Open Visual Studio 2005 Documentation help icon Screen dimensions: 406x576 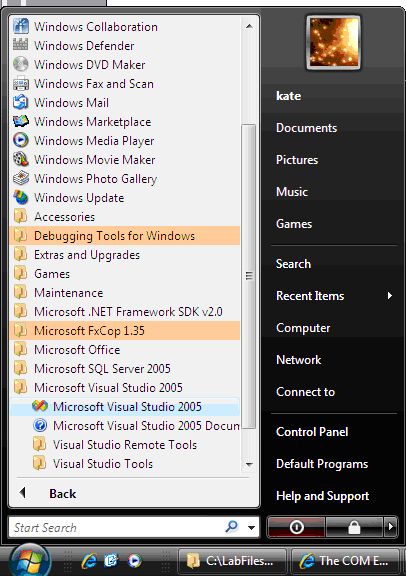coord(40,425)
